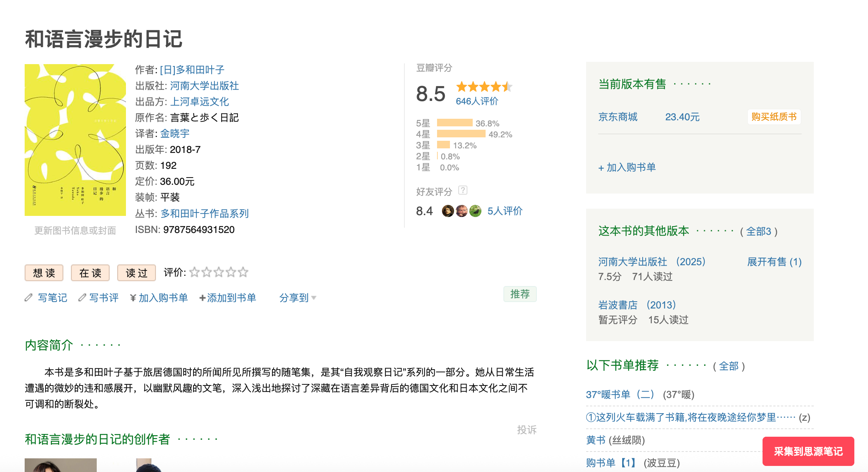Click the red 采集到思源笔记 button
This screenshot has height=472, width=868.
[x=808, y=451]
